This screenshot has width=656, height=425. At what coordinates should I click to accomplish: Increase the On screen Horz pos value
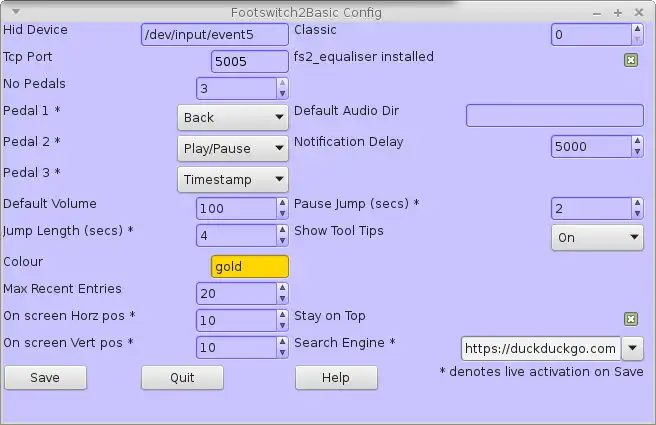click(x=282, y=315)
